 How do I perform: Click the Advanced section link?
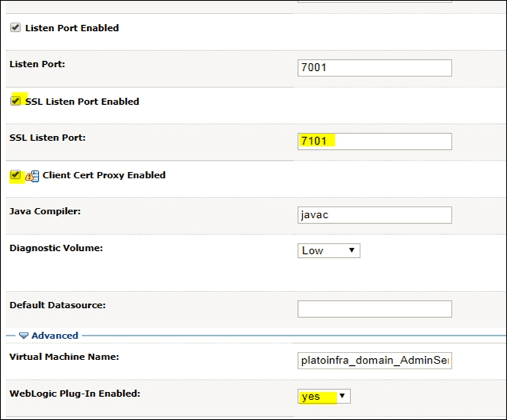coord(55,336)
